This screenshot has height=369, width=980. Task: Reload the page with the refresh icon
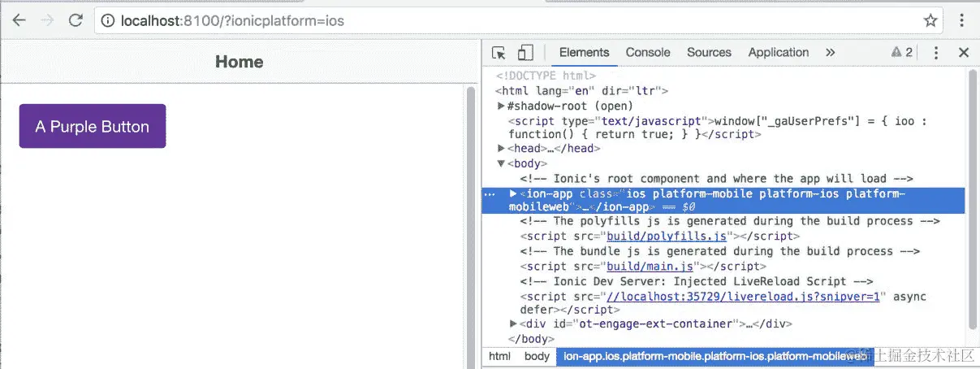76,20
